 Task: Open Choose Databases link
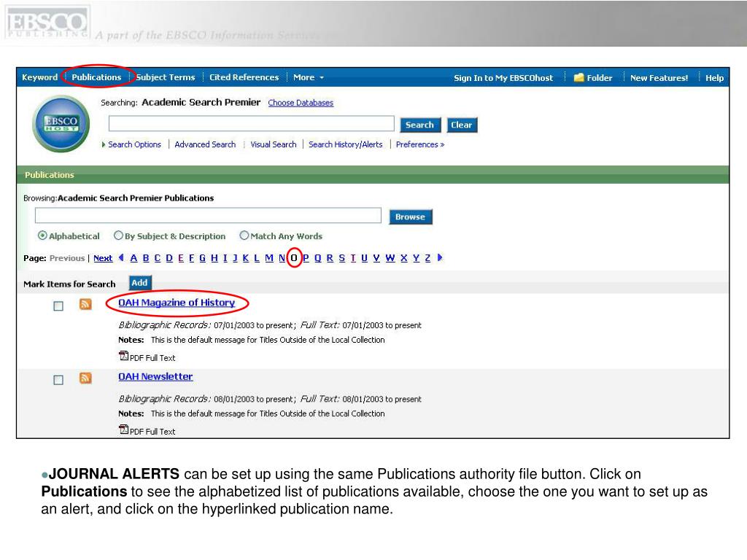click(301, 102)
